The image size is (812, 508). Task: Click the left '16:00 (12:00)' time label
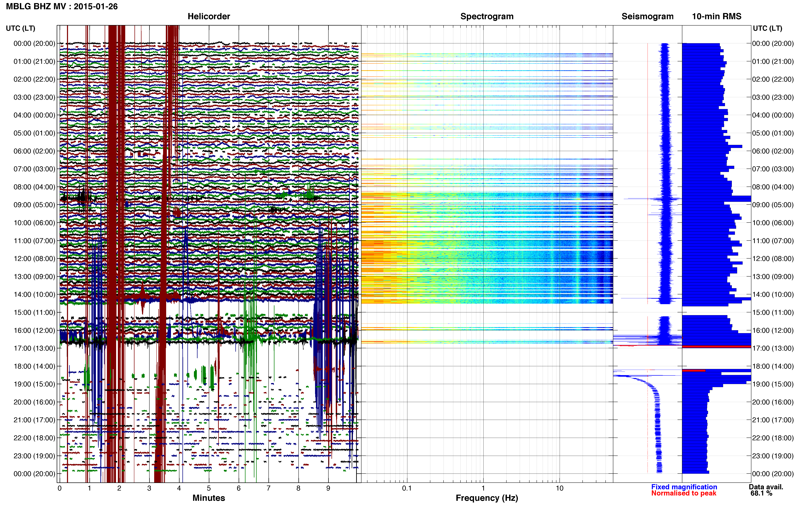point(34,330)
